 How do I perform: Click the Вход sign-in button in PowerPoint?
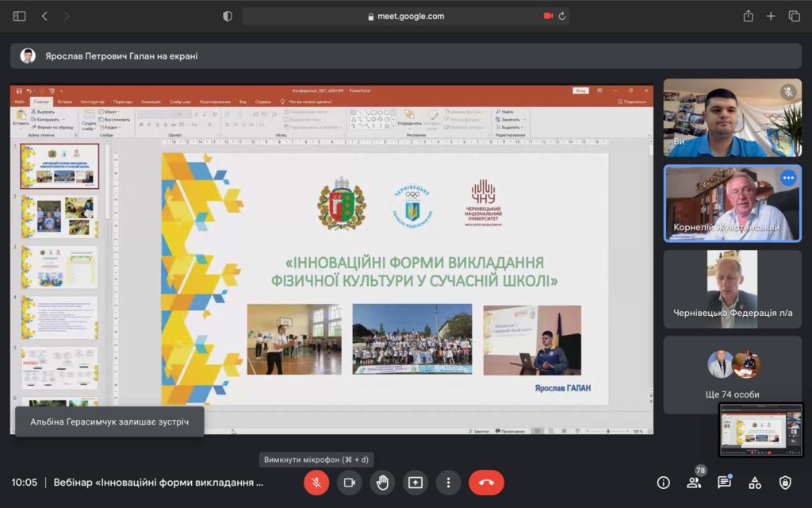click(580, 90)
